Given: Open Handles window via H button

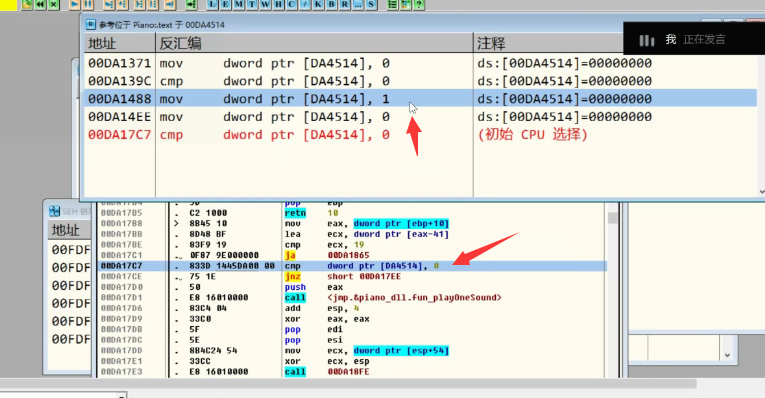Looking at the screenshot, I should (x=278, y=4).
